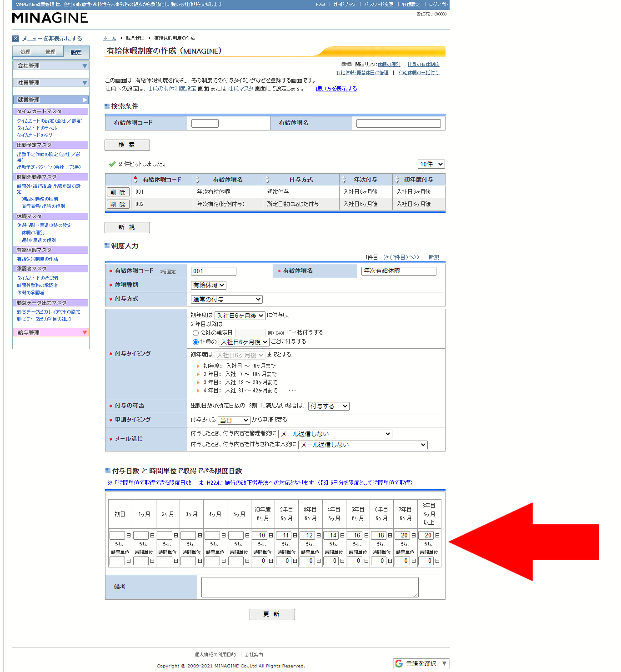Open the 付与方式 通常の付与 dropdown
621x672 pixels.
pyautogui.click(x=226, y=299)
